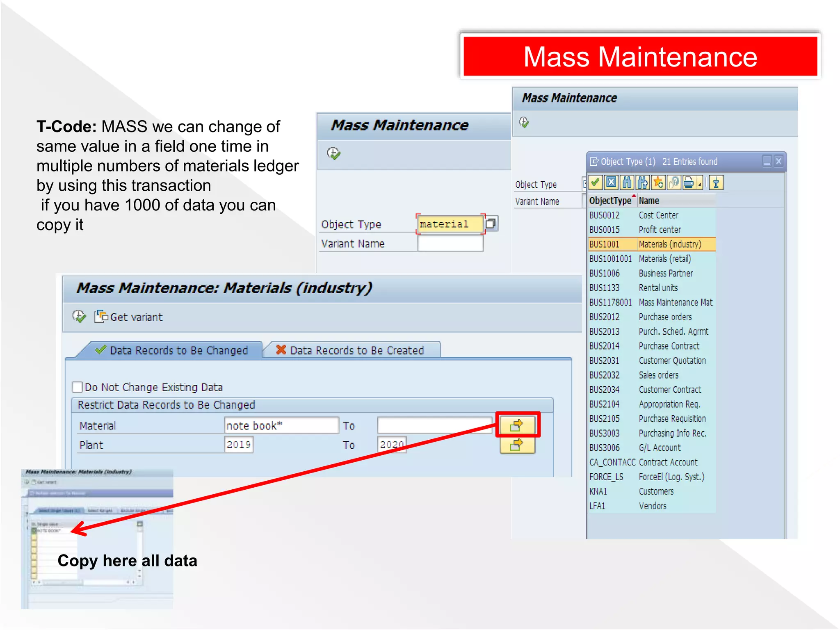This screenshot has height=630, width=840.
Task: Open the search help beside Object Type field
Action: click(x=491, y=224)
